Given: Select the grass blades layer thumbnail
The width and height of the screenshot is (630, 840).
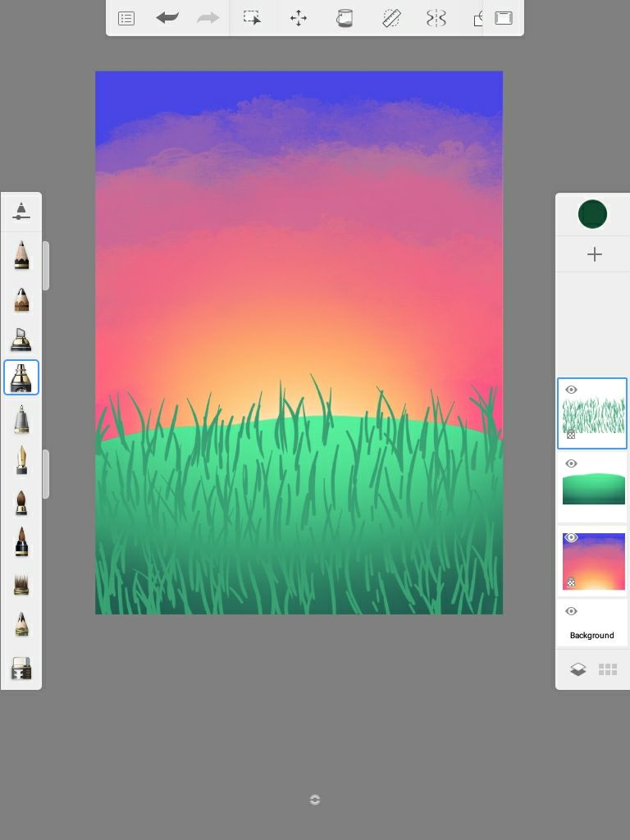Looking at the screenshot, I should [x=594, y=415].
